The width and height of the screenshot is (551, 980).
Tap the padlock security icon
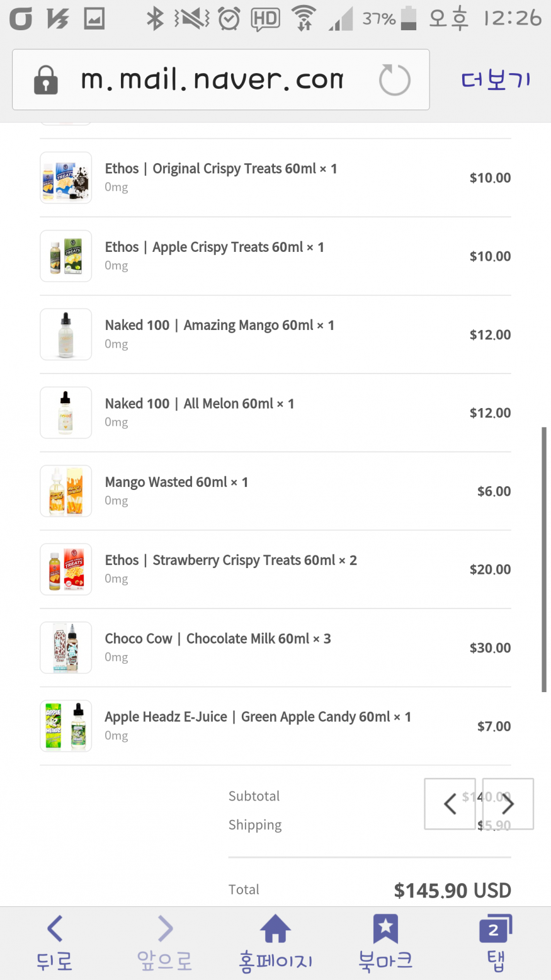coord(46,80)
